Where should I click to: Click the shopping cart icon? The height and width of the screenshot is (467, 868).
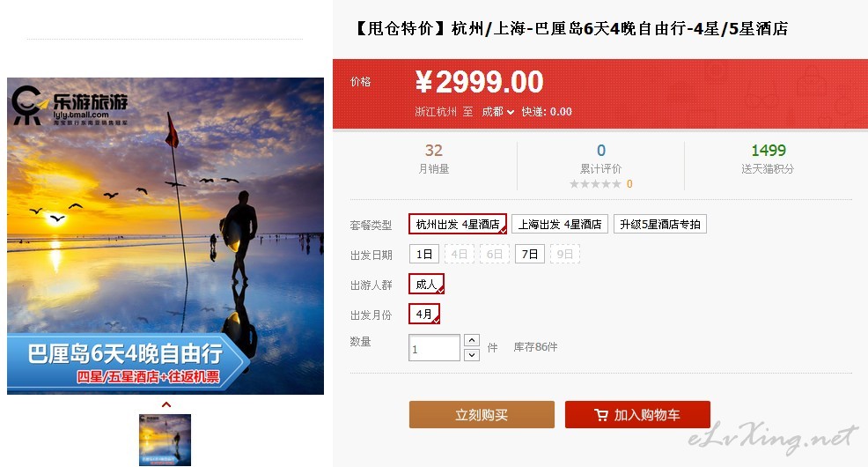pyautogui.click(x=601, y=415)
